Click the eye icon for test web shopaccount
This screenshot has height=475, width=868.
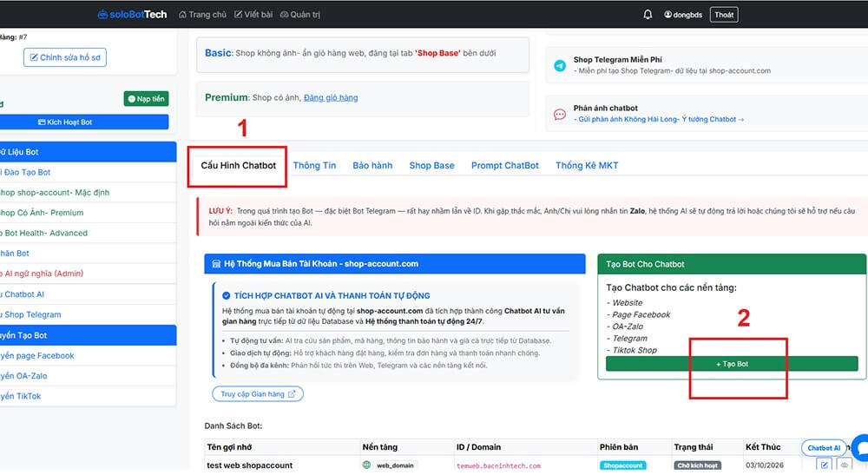pyautogui.click(x=845, y=465)
